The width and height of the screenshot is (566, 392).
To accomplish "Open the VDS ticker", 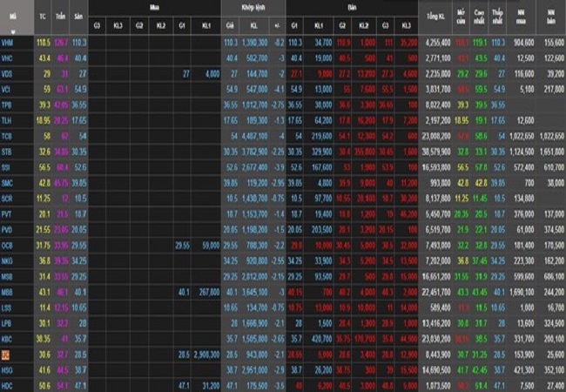I will [x=6, y=74].
